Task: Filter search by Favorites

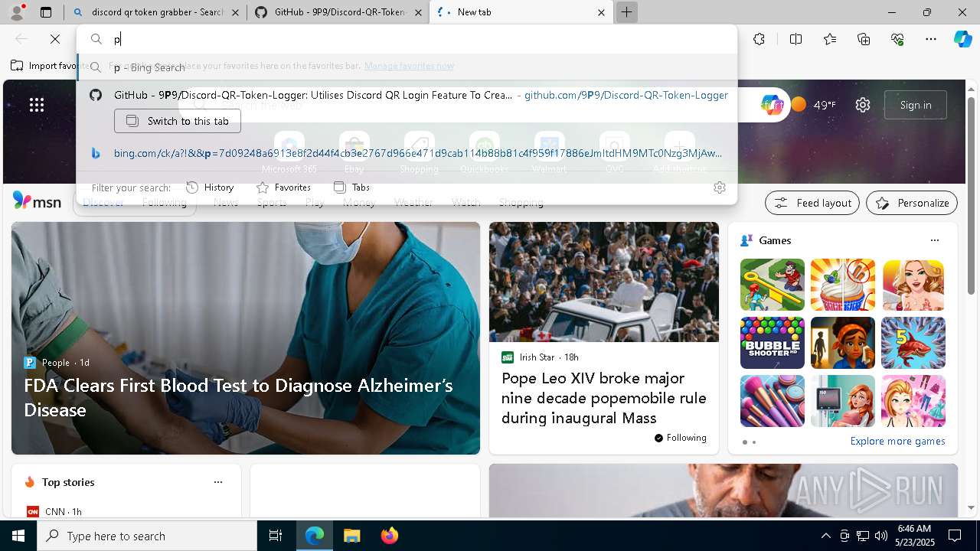Action: pyautogui.click(x=283, y=187)
